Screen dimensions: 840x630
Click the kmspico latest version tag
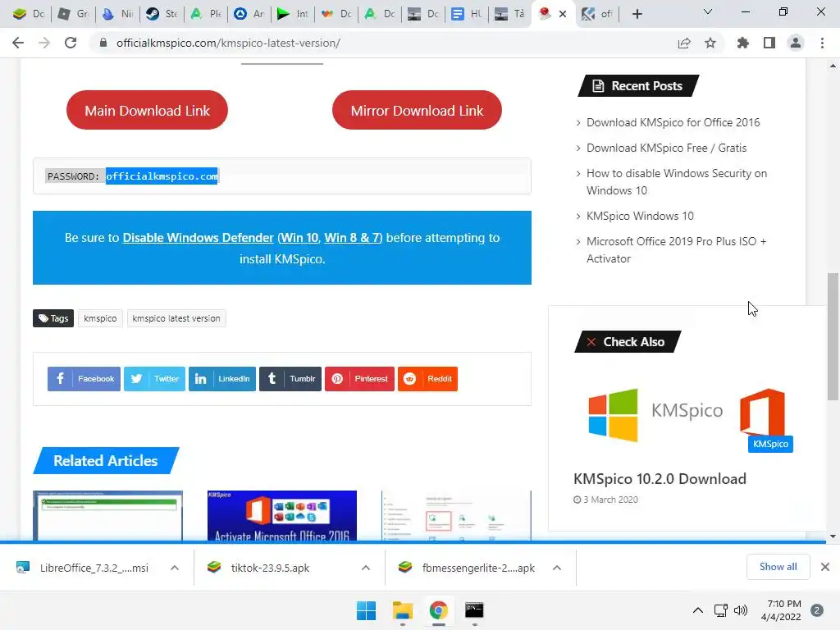pos(176,318)
